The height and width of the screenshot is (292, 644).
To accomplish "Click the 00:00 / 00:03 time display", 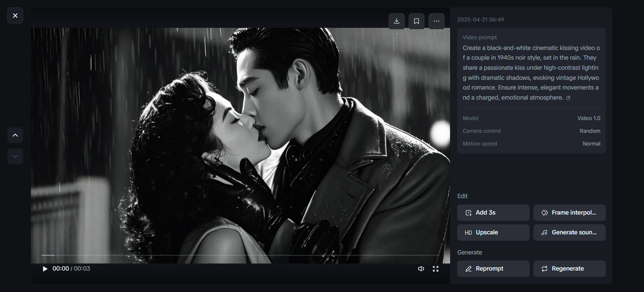I will [71, 269].
